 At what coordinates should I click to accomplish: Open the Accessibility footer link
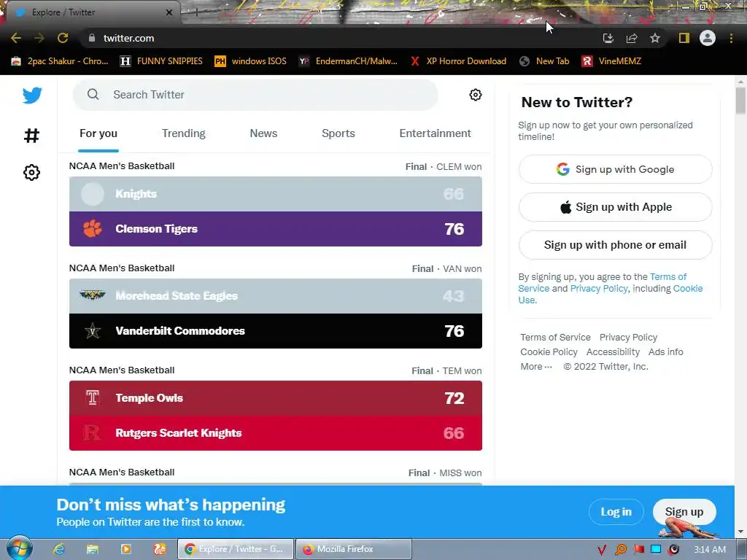[x=613, y=352]
